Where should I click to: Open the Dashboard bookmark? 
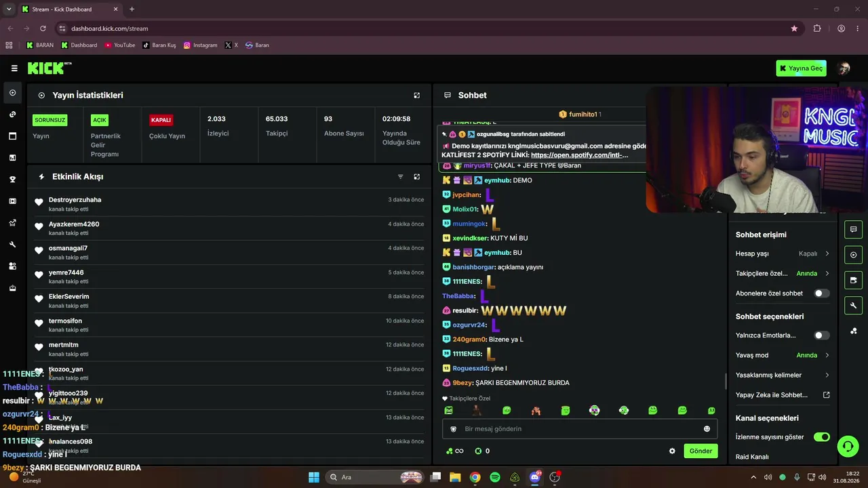click(79, 45)
